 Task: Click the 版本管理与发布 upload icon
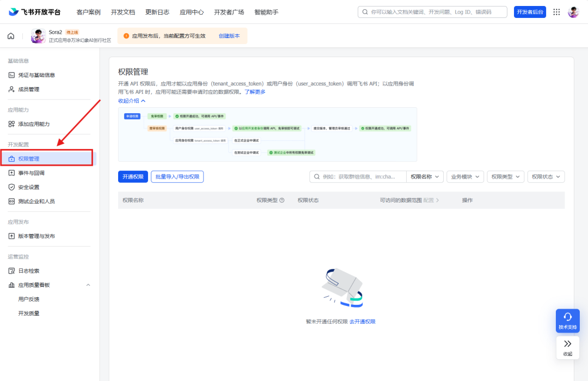tap(11, 236)
